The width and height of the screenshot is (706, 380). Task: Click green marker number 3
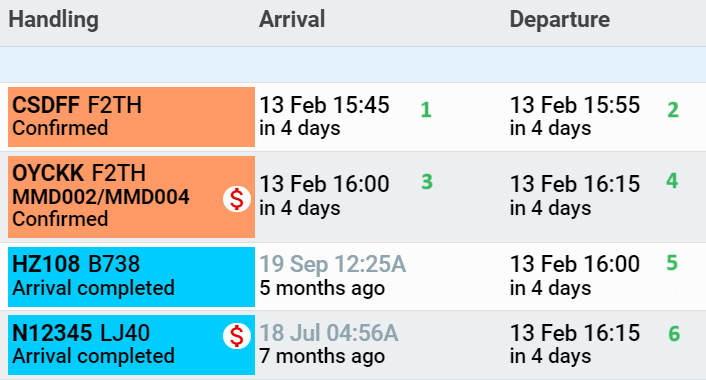coord(427,182)
